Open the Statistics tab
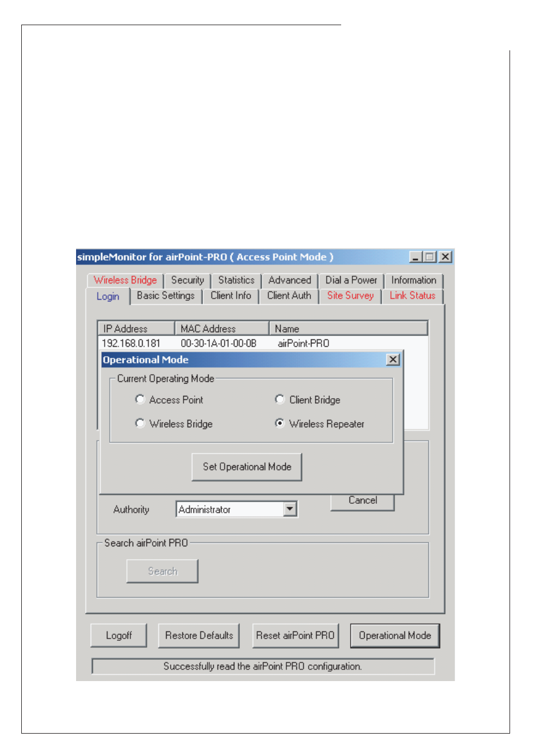The image size is (533, 756). click(236, 280)
